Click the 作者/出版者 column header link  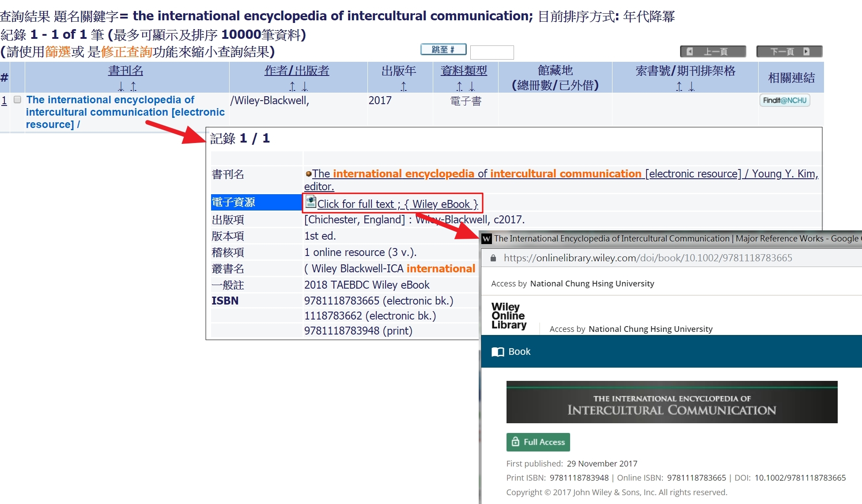point(297,71)
